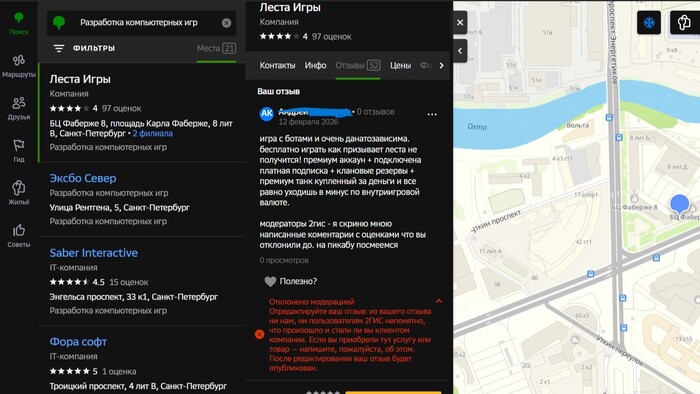The image size is (700, 394).
Task: Click the Ваш отзыв heading
Action: click(279, 91)
